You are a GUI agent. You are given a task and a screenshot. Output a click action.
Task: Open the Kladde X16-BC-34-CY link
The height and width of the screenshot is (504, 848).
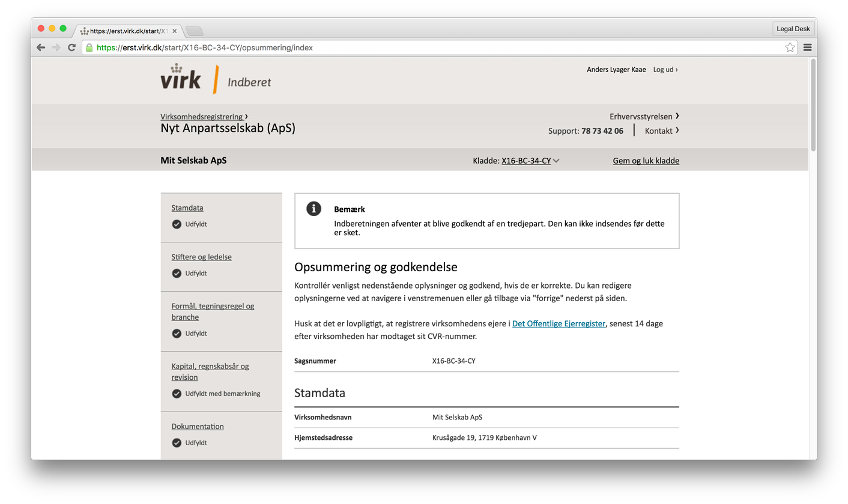click(526, 161)
